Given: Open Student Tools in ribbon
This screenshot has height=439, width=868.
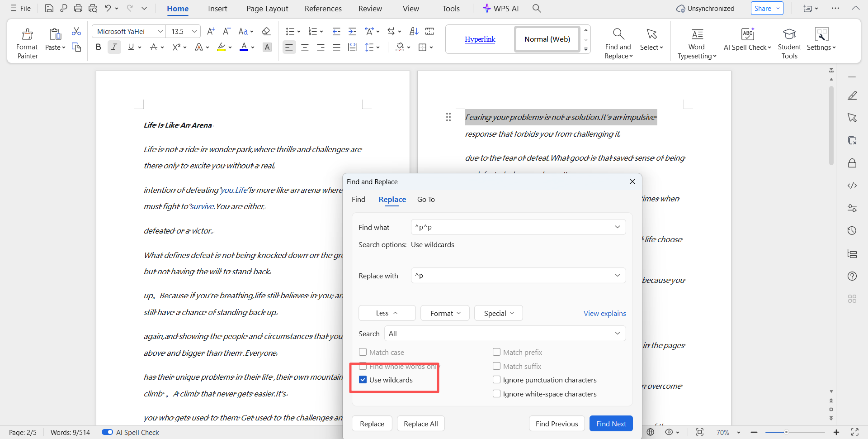Looking at the screenshot, I should [x=789, y=43].
